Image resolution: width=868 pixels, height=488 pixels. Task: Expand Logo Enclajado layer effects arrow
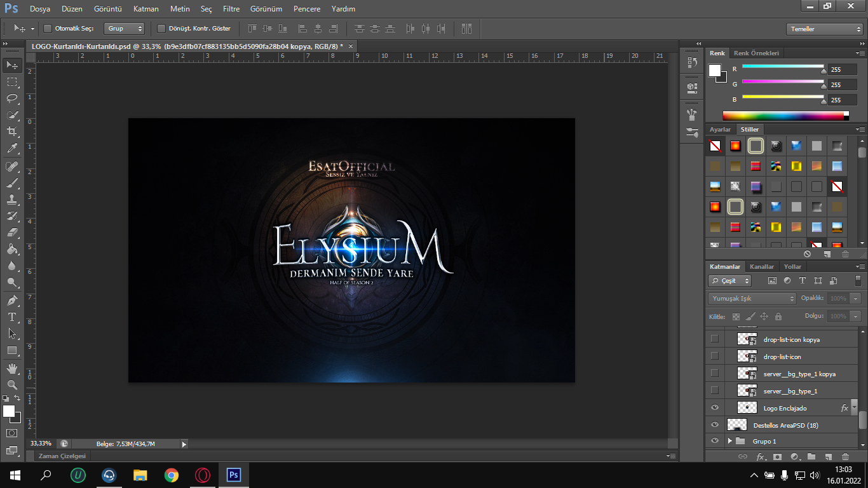[854, 407]
